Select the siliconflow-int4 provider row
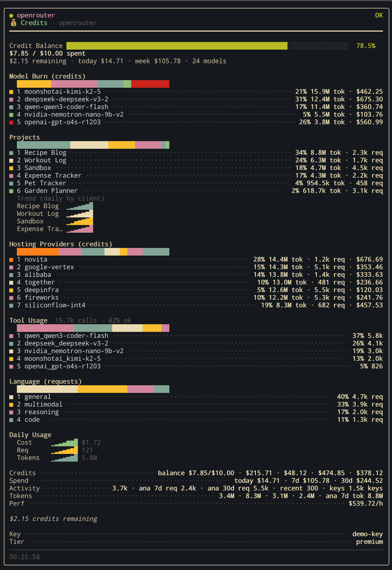392x570 pixels. click(x=196, y=305)
